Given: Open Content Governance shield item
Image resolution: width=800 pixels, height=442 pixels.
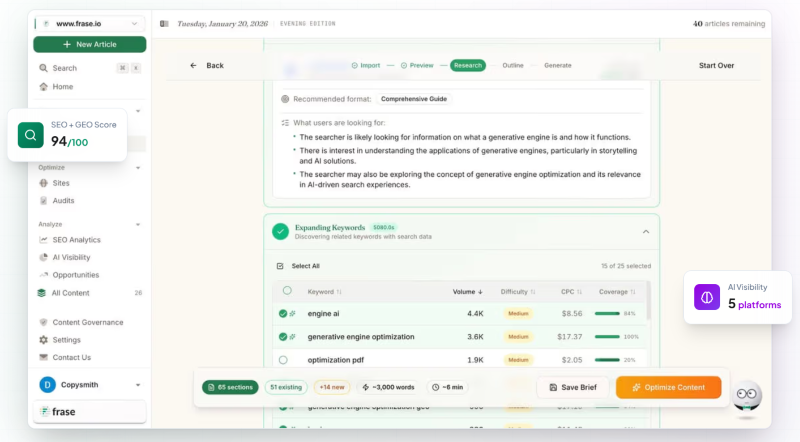Looking at the screenshot, I should [x=87, y=322].
